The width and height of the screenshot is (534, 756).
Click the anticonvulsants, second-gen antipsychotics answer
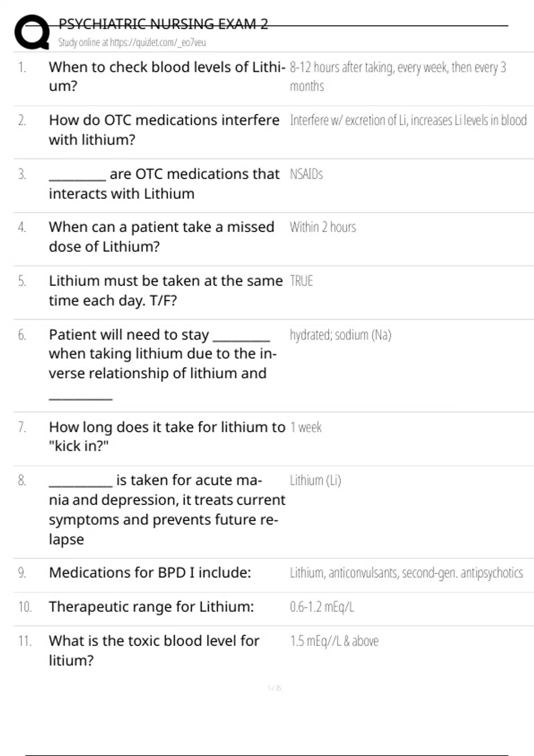[x=406, y=573]
